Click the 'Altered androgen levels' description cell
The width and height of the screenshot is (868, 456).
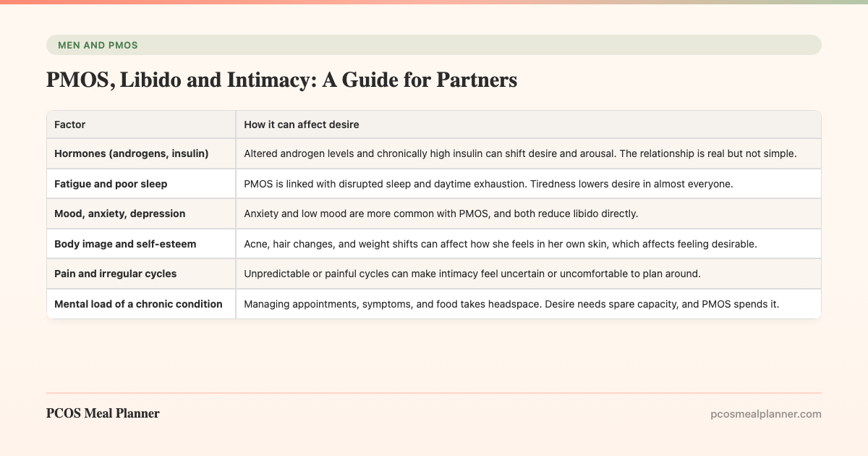tap(529, 153)
